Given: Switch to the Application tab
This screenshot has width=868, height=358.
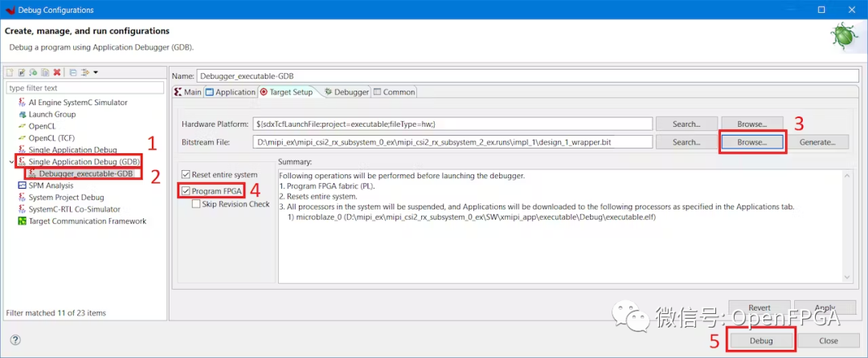Looking at the screenshot, I should pos(231,92).
